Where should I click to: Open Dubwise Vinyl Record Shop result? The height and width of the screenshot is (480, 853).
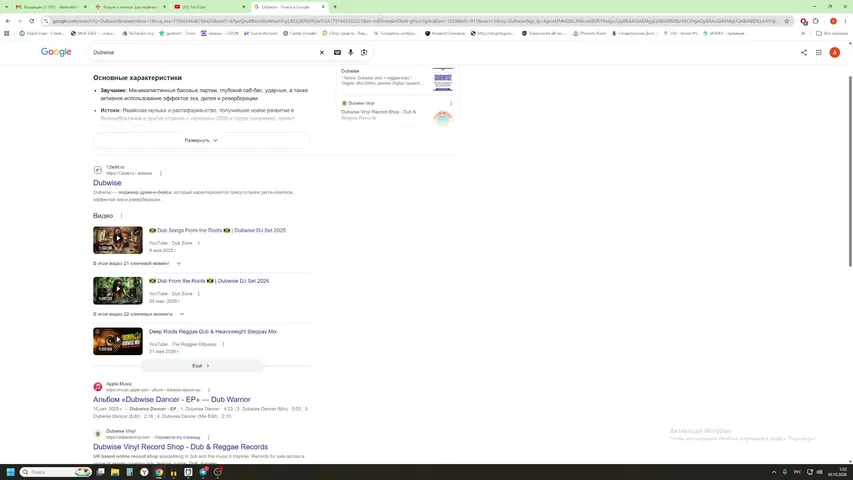tap(181, 447)
